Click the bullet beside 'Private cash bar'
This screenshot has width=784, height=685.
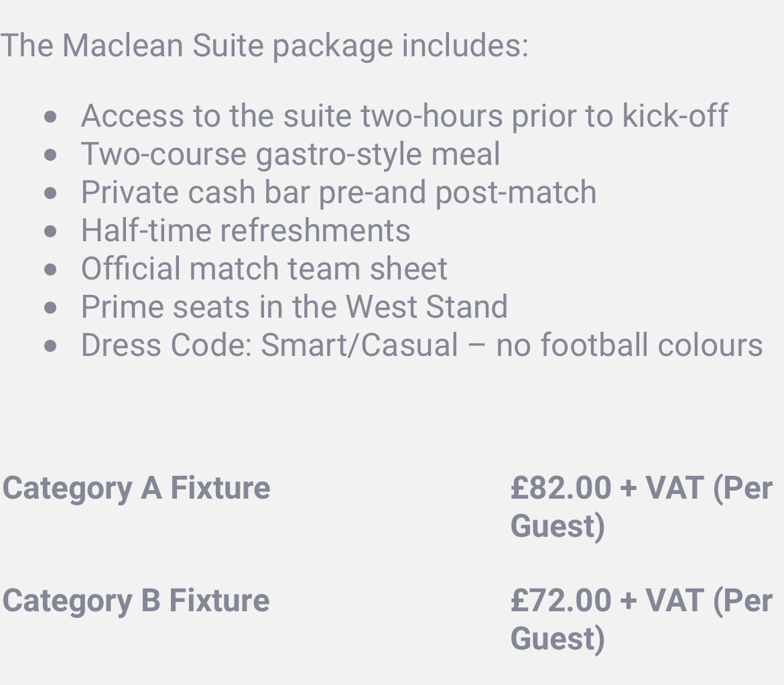[50, 194]
